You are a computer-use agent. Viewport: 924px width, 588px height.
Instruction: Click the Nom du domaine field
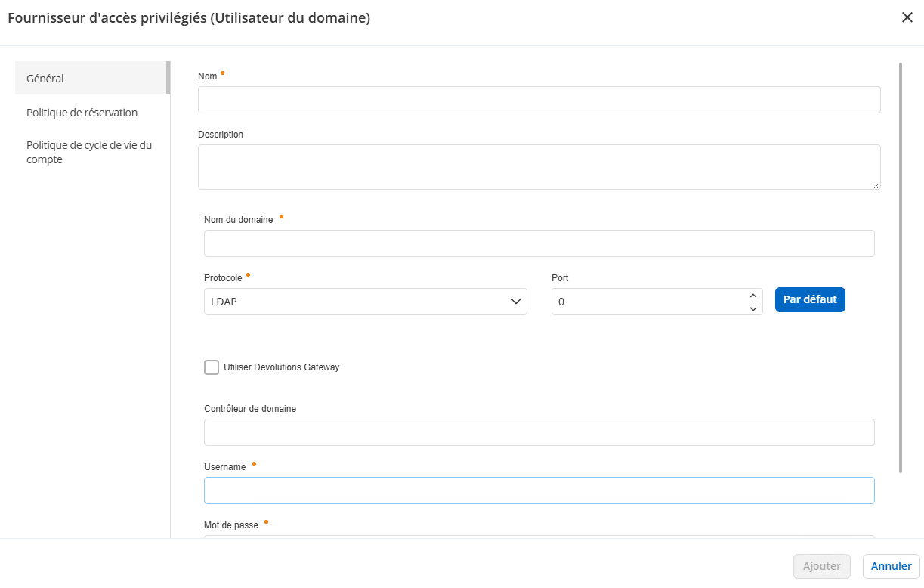(x=539, y=243)
